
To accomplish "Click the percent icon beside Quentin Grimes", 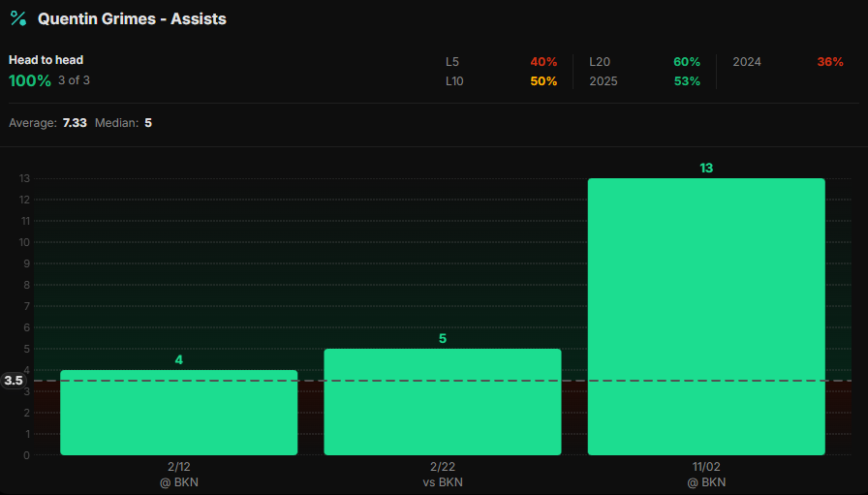I will point(18,18).
